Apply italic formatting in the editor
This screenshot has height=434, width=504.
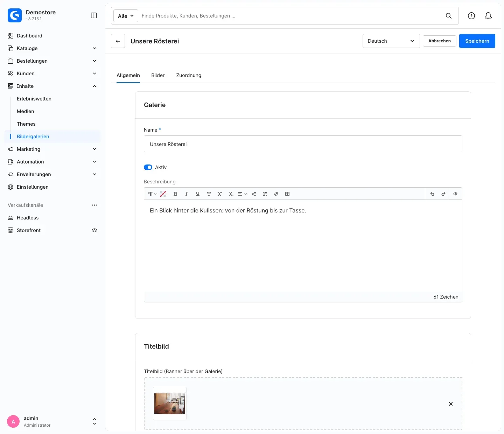(187, 194)
